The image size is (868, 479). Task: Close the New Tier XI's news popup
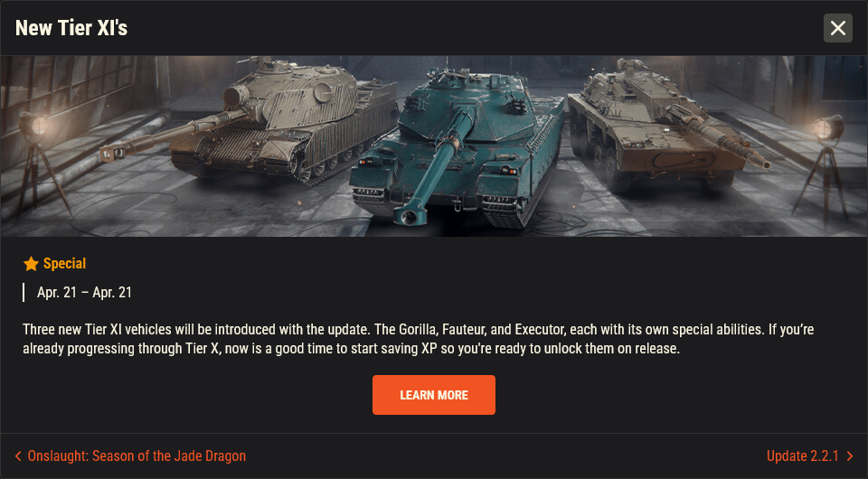pyautogui.click(x=837, y=28)
